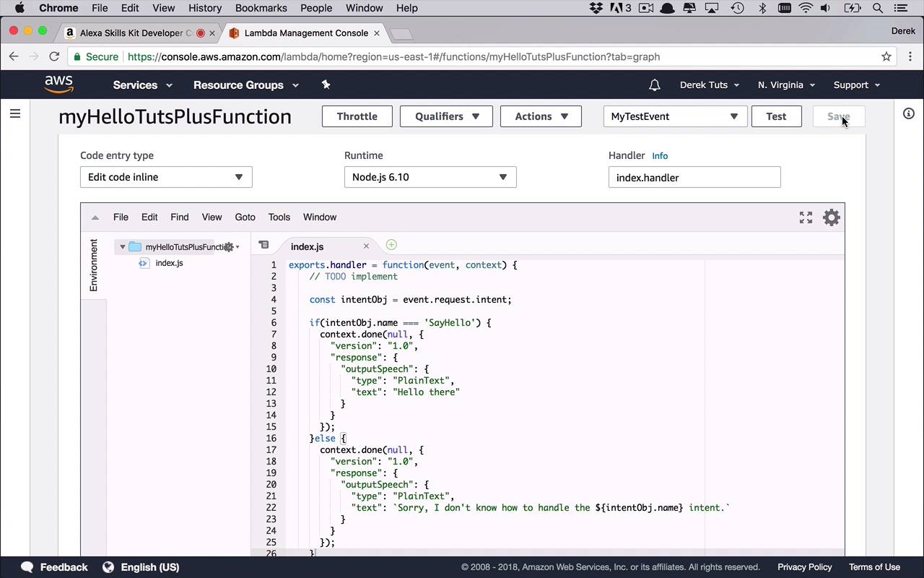This screenshot has height=578, width=924.
Task: Click the Handler input field
Action: point(694,178)
